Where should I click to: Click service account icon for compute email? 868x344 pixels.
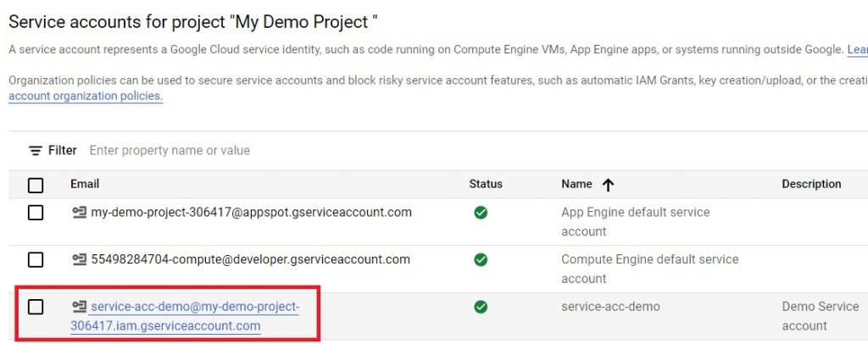pyautogui.click(x=80, y=259)
